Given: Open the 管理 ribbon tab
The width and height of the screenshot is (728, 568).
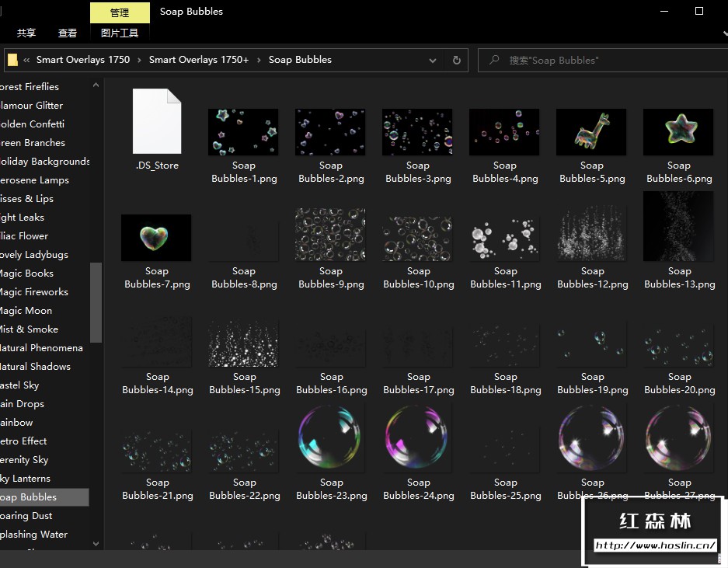Looking at the screenshot, I should click(x=120, y=12).
